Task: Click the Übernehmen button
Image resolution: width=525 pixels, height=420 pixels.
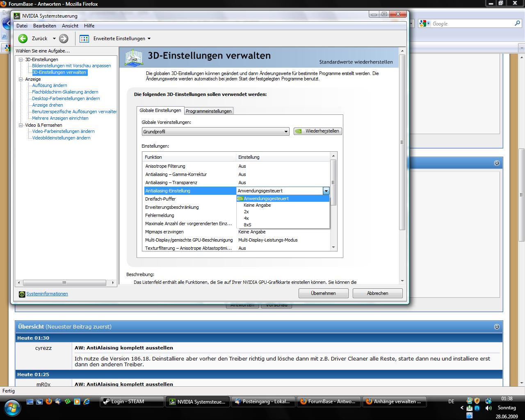Action: [x=324, y=293]
